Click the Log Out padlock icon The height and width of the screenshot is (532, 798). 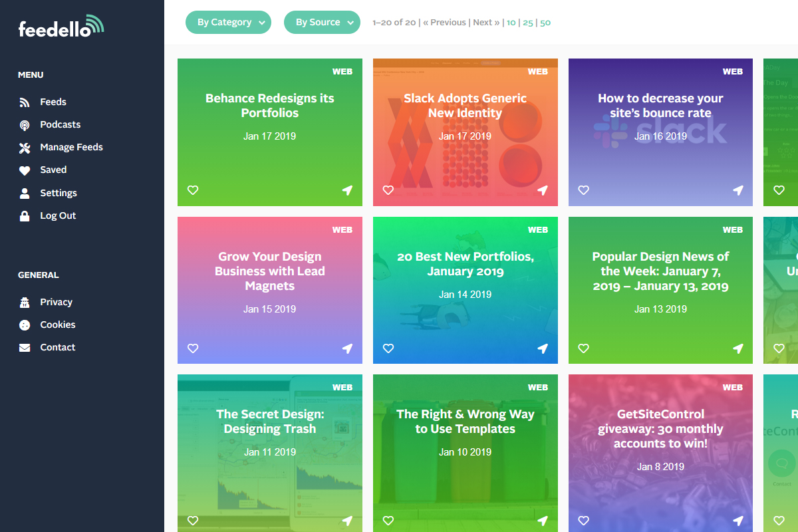[25, 216]
